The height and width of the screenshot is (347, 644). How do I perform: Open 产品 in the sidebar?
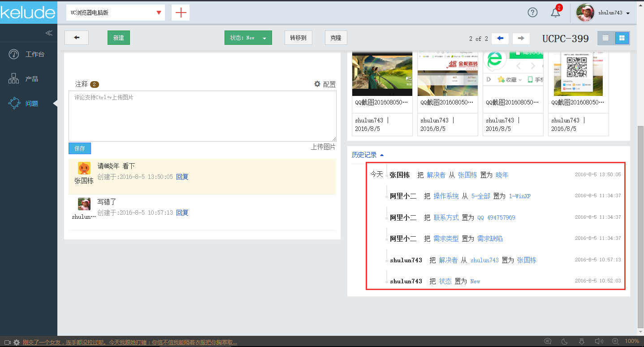(x=29, y=79)
